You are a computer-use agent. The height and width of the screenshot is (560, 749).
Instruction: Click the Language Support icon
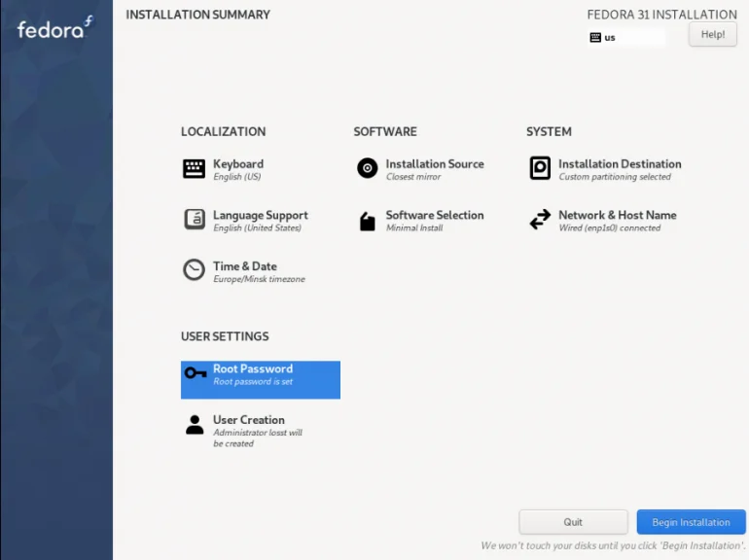pyautogui.click(x=195, y=220)
